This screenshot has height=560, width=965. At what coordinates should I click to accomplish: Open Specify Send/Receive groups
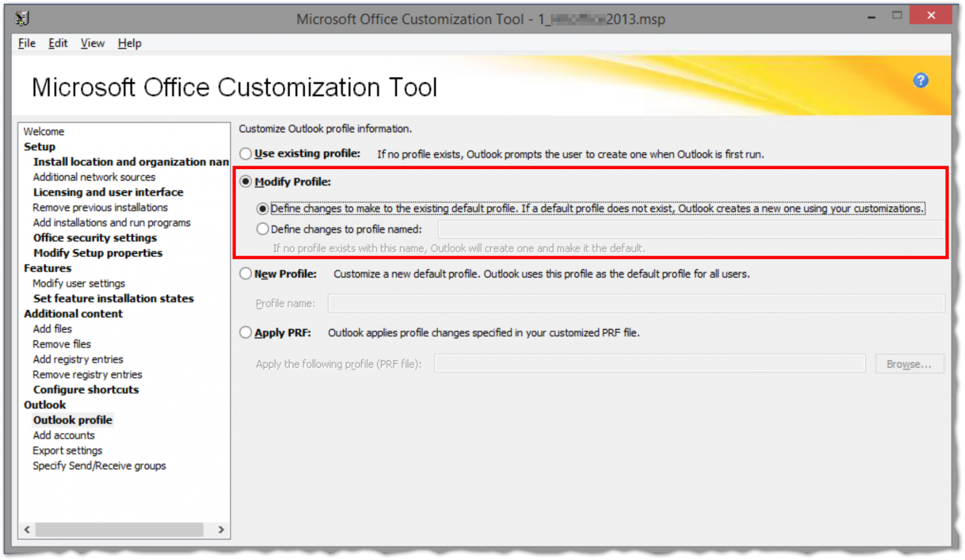[99, 465]
